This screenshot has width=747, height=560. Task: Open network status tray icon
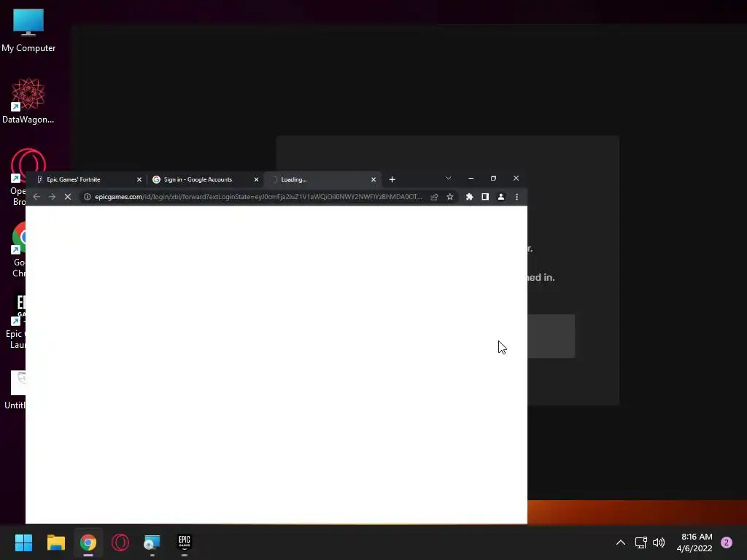pyautogui.click(x=640, y=542)
